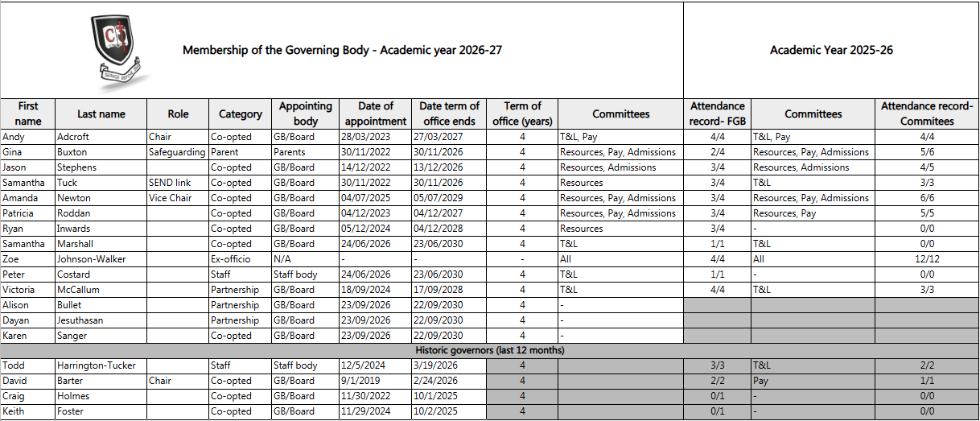Click the 'Date of appointment' column header
The height and width of the screenshot is (421, 980).
click(375, 114)
